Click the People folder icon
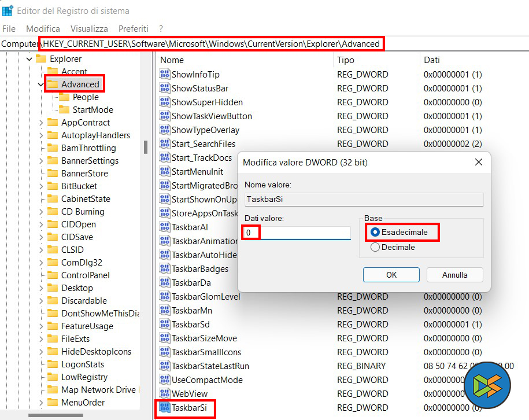 [64, 97]
